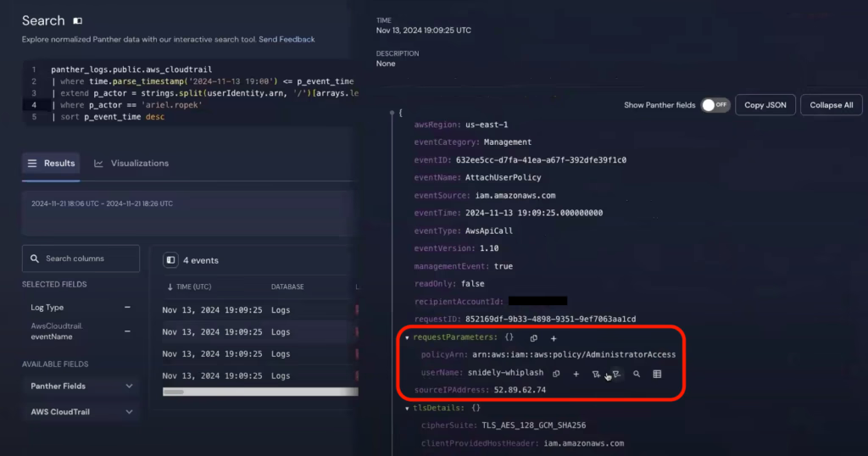
Task: Collapse the tlsDetails node
Action: (407, 409)
